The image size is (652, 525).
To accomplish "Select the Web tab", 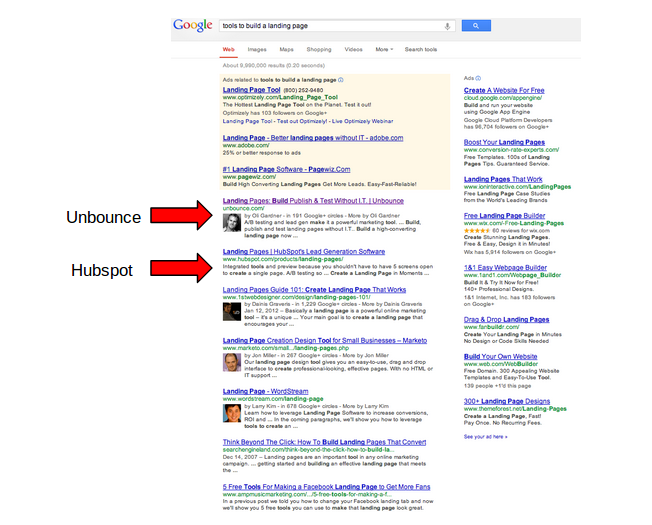I will coord(228,49).
